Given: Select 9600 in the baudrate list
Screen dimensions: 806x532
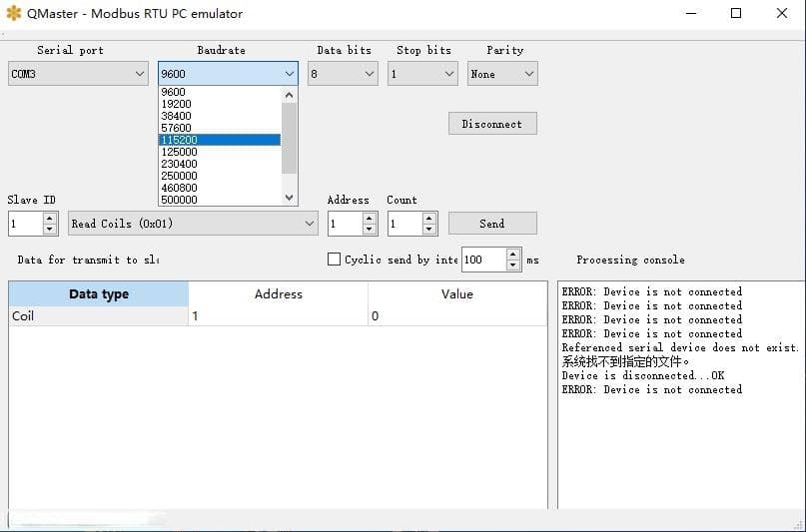Looking at the screenshot, I should [220, 92].
